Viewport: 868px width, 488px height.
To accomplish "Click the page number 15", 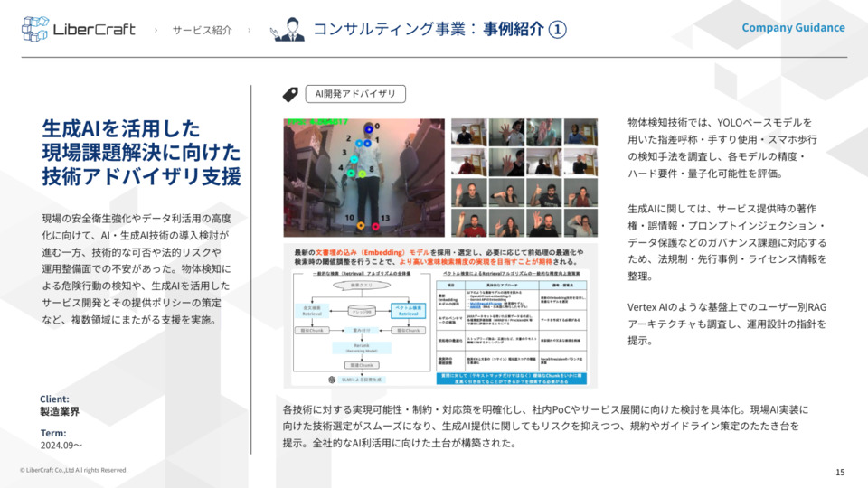I will (x=840, y=472).
